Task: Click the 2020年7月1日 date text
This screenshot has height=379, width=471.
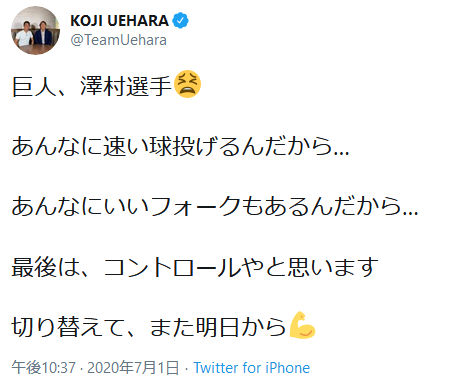Action: click(x=133, y=368)
